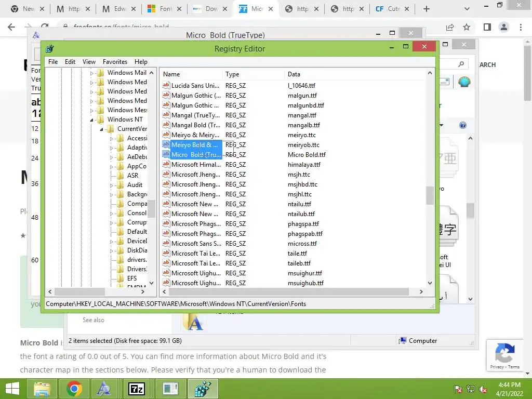532x399 pixels.
Task: Select the Lucida Sans Uni... value icon
Action: pyautogui.click(x=166, y=85)
